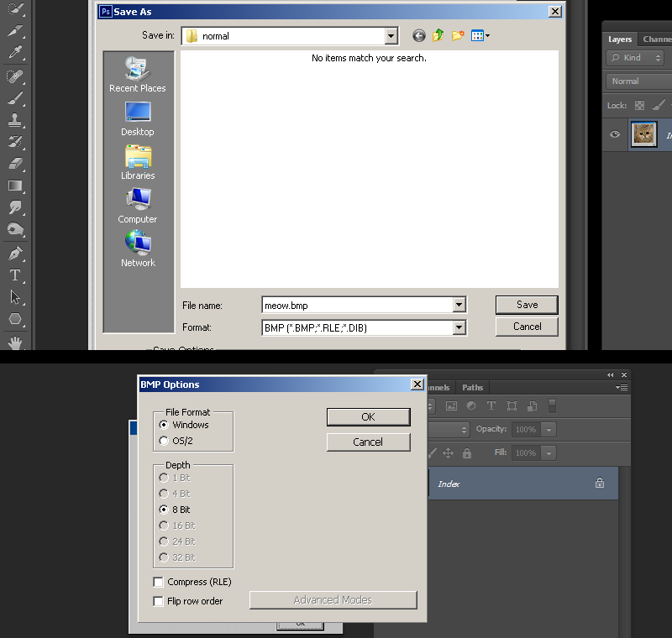Enable the Flip row order checkbox
Image resolution: width=672 pixels, height=638 pixels.
158,601
